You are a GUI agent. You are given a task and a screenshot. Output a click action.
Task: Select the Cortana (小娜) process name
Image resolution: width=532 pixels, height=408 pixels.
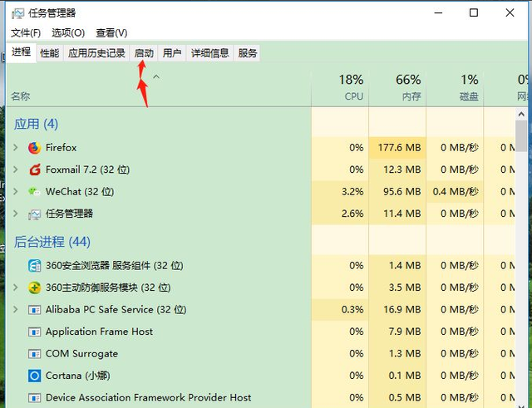click(78, 376)
